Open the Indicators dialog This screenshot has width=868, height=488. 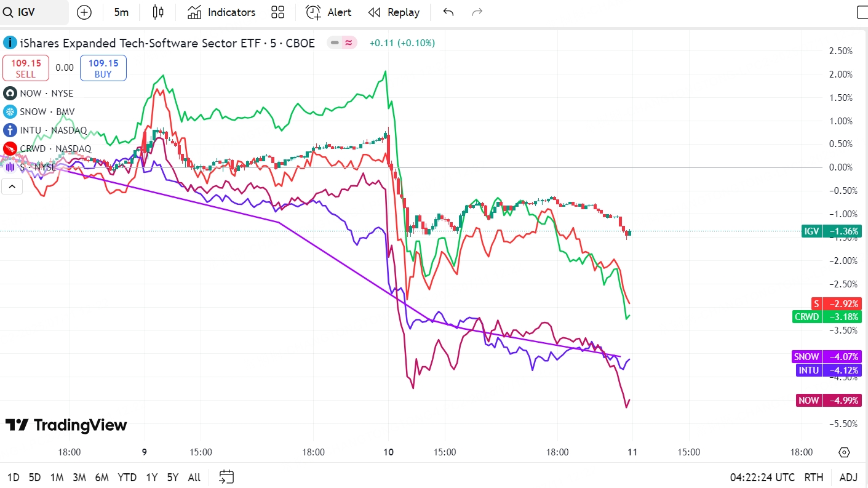[x=221, y=12]
